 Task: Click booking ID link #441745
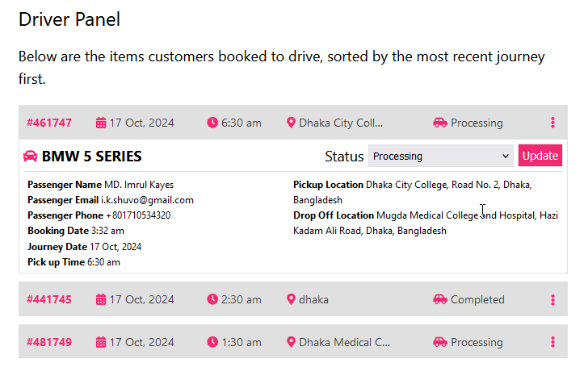[x=49, y=299]
